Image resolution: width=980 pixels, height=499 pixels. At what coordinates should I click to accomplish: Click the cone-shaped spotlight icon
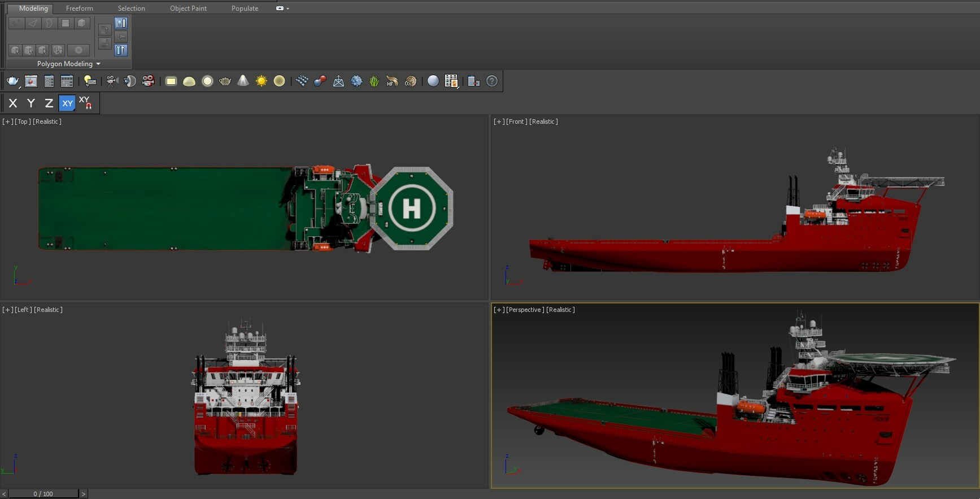[x=243, y=81]
